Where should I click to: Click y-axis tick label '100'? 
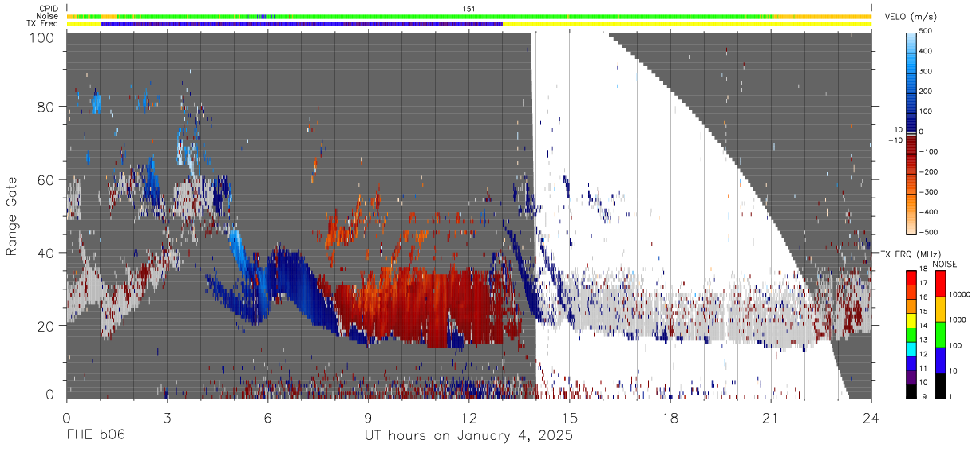coord(43,37)
